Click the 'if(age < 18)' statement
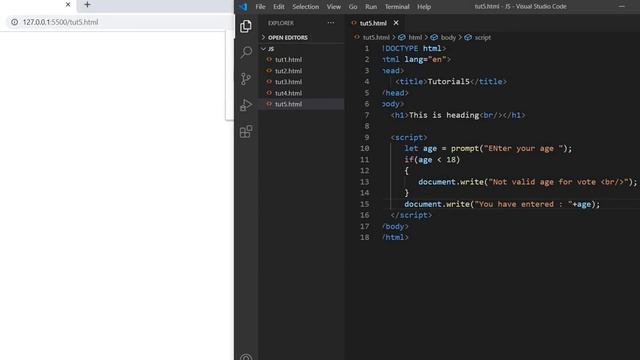Image resolution: width=640 pixels, height=360 pixels. pos(432,160)
